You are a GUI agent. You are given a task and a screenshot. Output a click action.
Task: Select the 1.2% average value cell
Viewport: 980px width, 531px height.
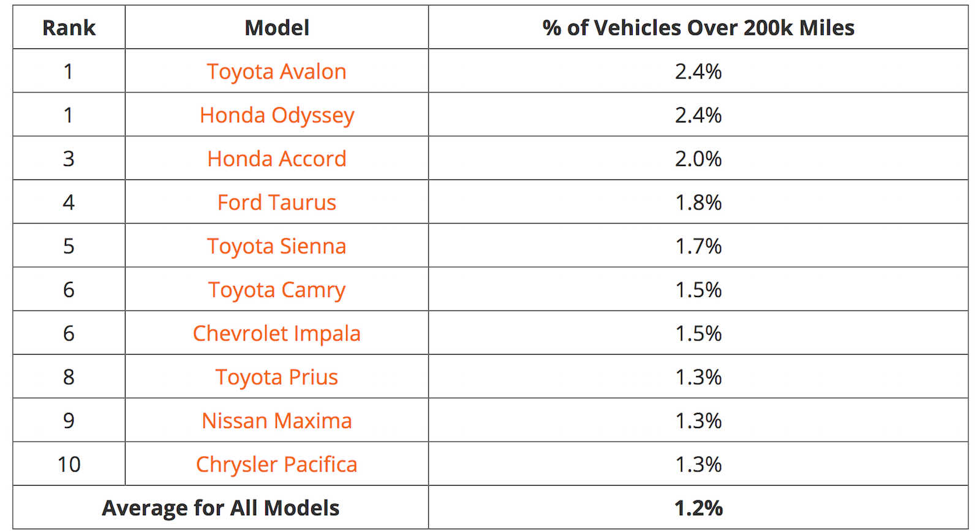tap(698, 508)
